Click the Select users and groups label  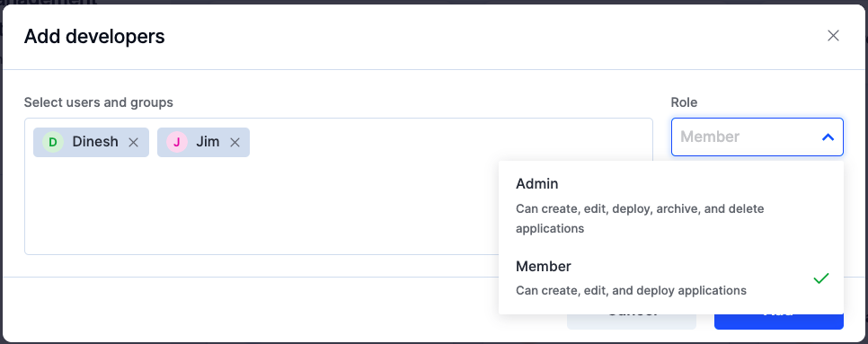(99, 102)
